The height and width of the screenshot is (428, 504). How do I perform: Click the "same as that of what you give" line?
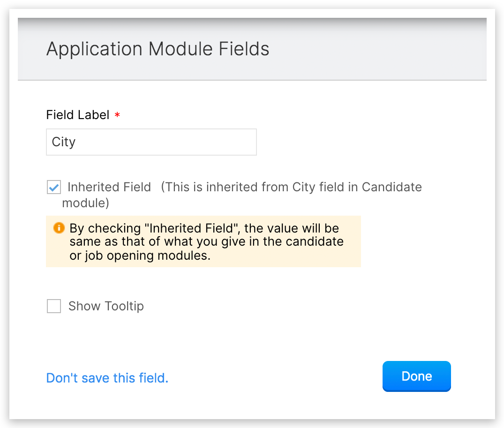pos(206,242)
